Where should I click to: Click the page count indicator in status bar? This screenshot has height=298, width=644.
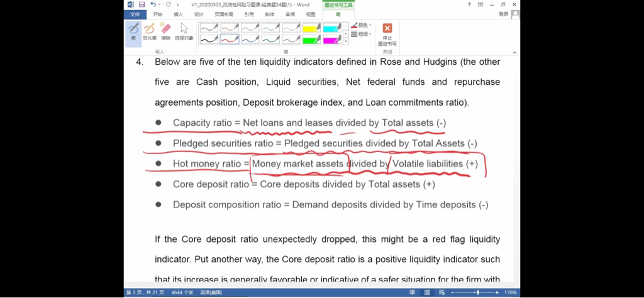point(144,293)
